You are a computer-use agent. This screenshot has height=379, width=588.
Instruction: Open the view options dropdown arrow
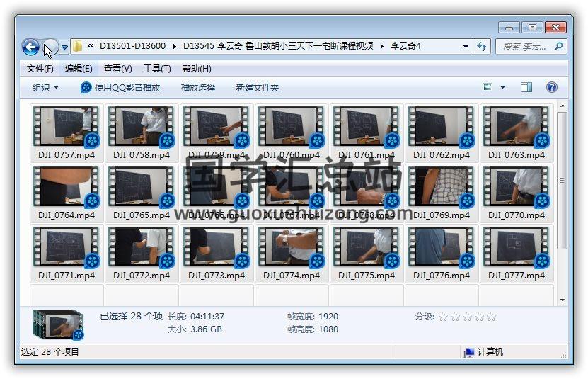click(503, 87)
